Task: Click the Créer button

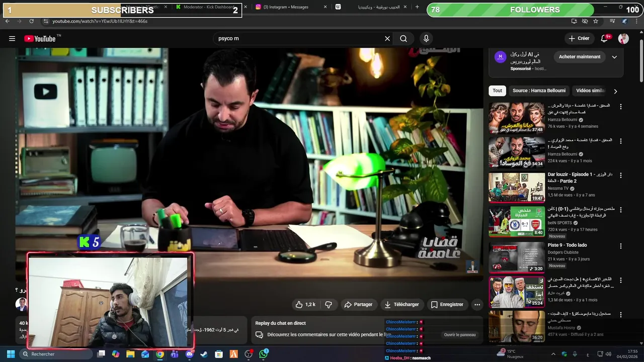Action: pyautogui.click(x=579, y=39)
